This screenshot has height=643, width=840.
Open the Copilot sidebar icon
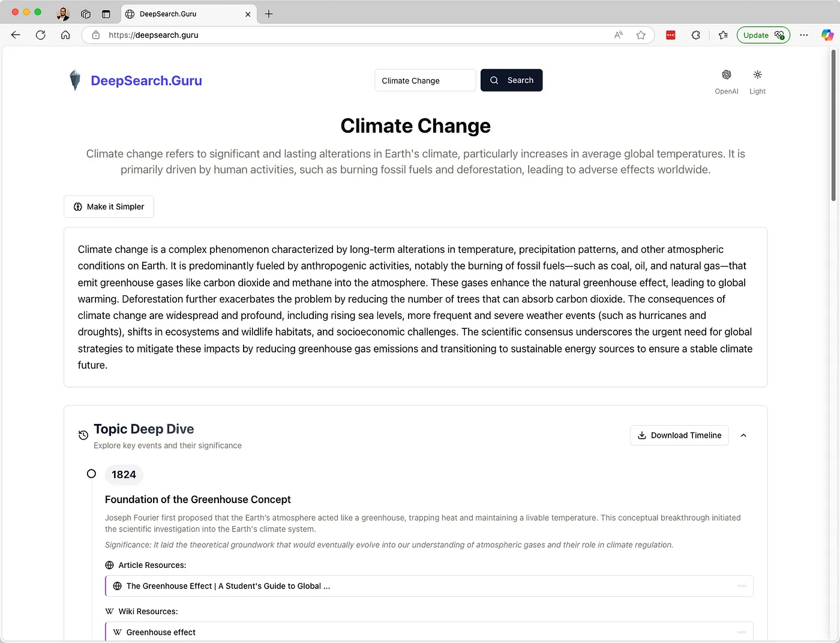pos(827,35)
